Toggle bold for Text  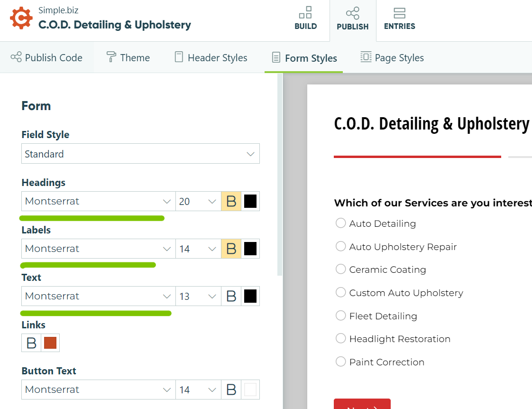click(x=231, y=297)
